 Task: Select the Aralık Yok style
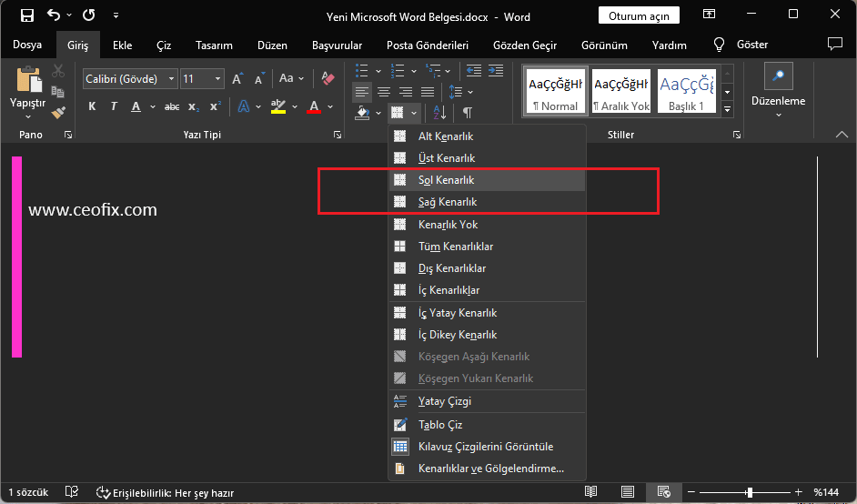pos(621,91)
